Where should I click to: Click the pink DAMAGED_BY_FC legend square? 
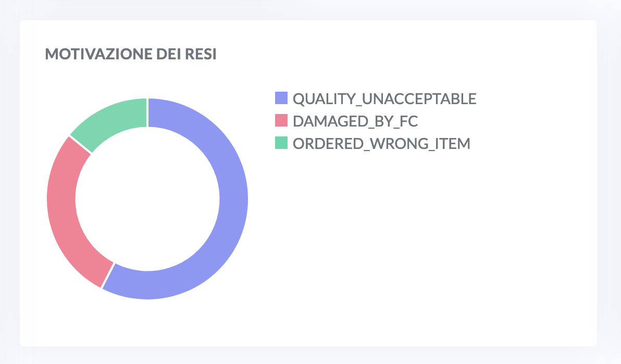281,120
